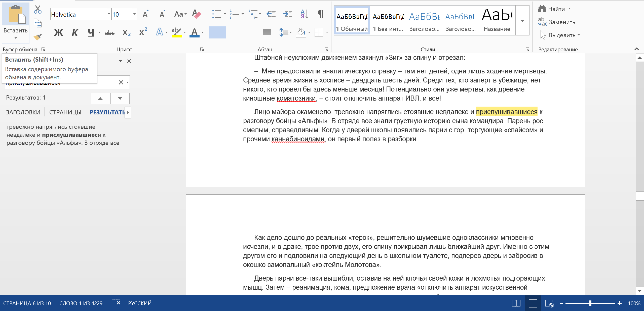Select the Format Painter brush icon
This screenshot has height=311, width=644.
[38, 37]
